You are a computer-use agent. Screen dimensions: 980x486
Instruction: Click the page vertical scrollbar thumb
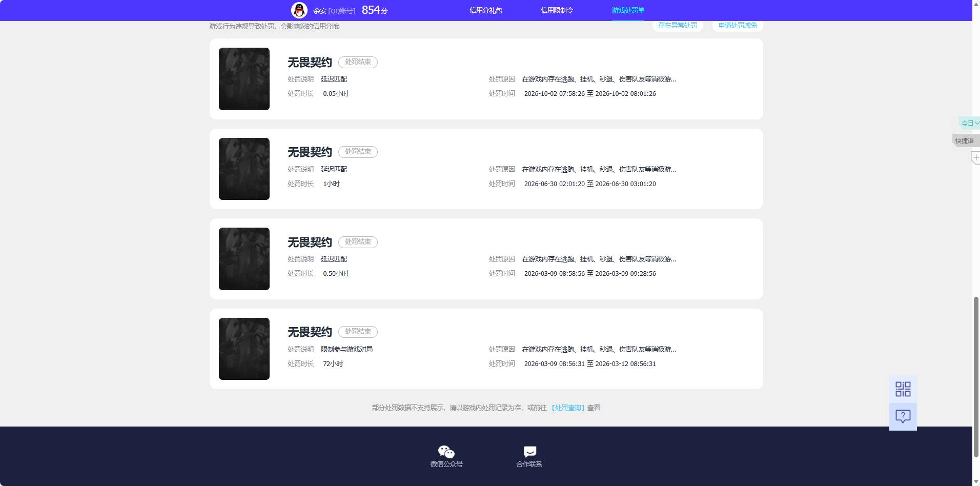tap(976, 377)
